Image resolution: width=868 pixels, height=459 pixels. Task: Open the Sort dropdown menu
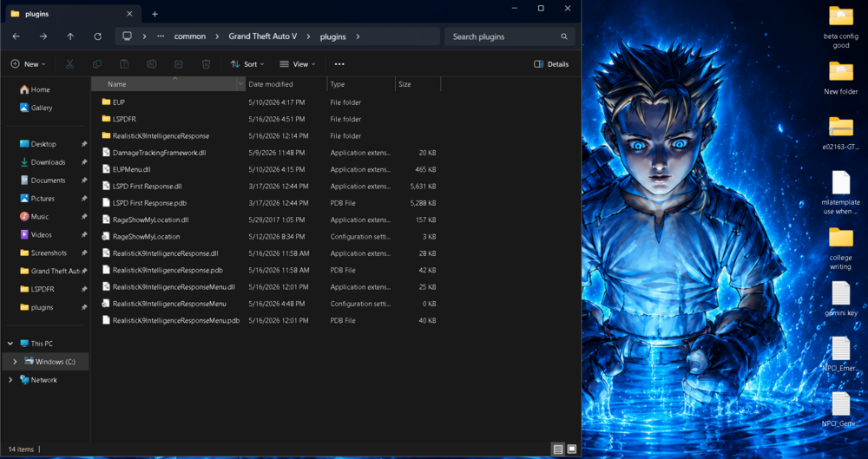247,64
